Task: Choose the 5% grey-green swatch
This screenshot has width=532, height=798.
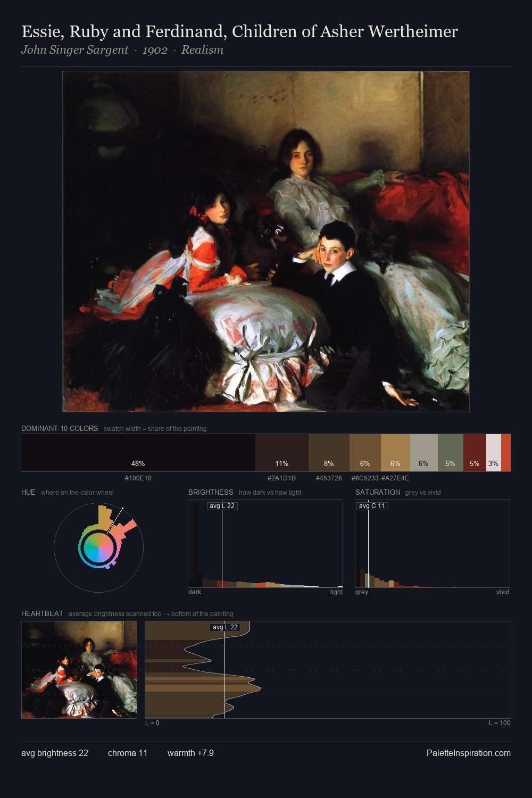Action: click(451, 453)
